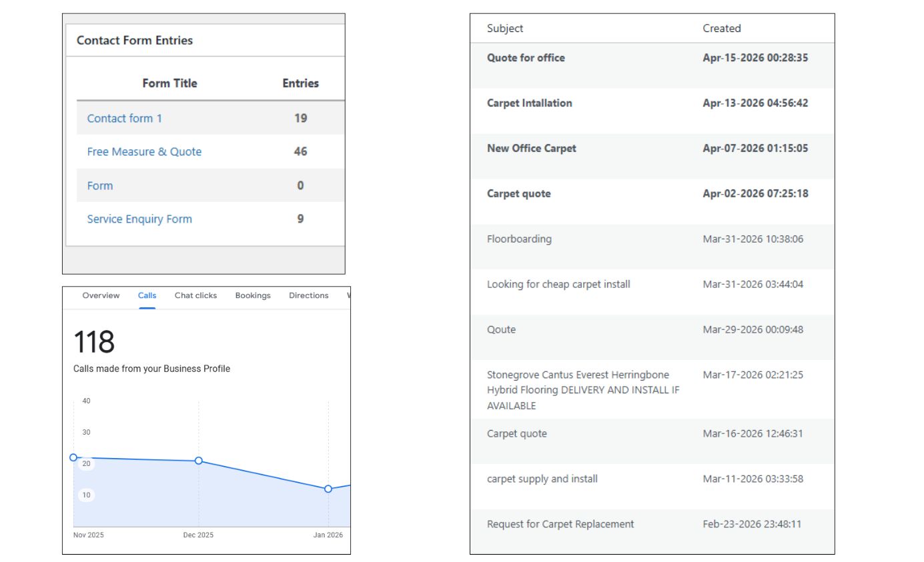The width and height of the screenshot is (924, 562).
Task: Open the Contact form 1 link
Action: point(125,118)
